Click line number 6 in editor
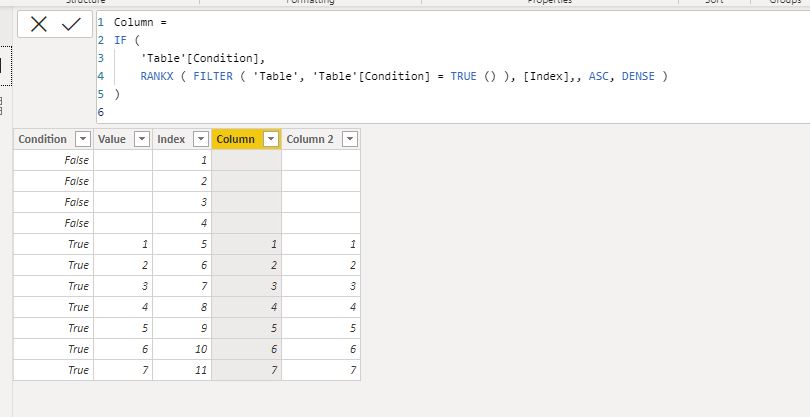 coord(101,112)
